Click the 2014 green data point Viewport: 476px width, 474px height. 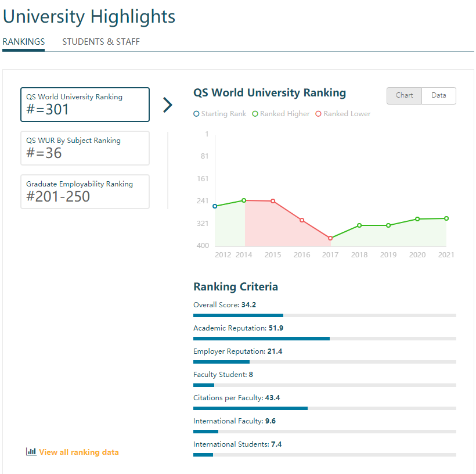(x=244, y=200)
